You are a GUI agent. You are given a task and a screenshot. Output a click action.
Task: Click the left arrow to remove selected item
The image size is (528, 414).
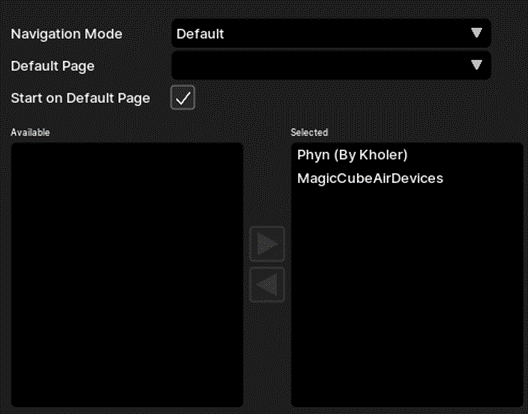(267, 285)
